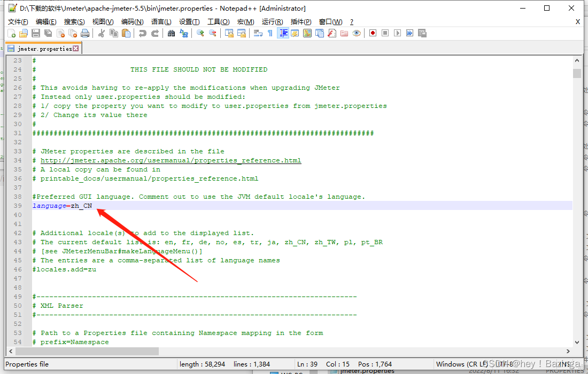Open the 插件(P) menu

tap(301, 22)
